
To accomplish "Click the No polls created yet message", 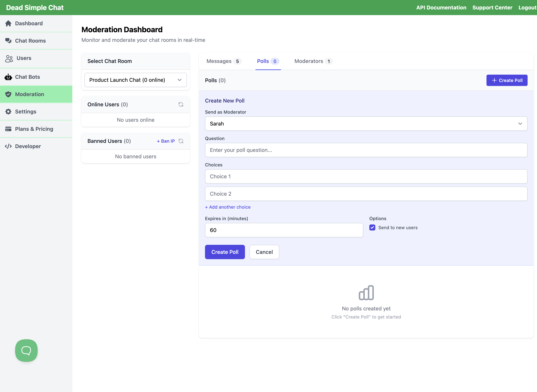I will (x=366, y=309).
